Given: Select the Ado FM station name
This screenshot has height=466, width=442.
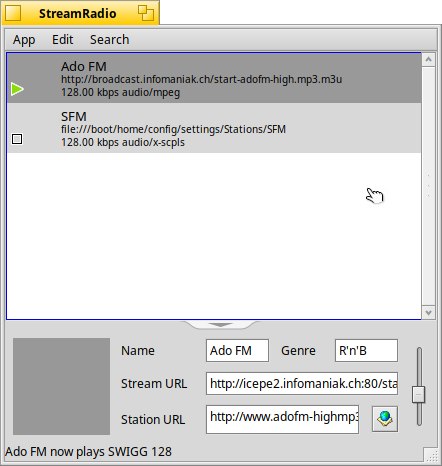Looking at the screenshot, I should click(x=84, y=66).
